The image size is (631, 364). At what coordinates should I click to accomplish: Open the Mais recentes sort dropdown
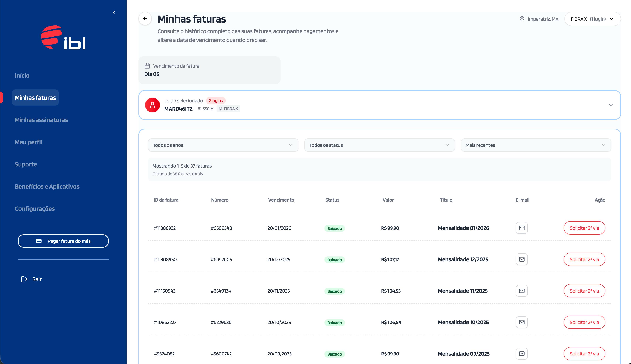point(536,145)
